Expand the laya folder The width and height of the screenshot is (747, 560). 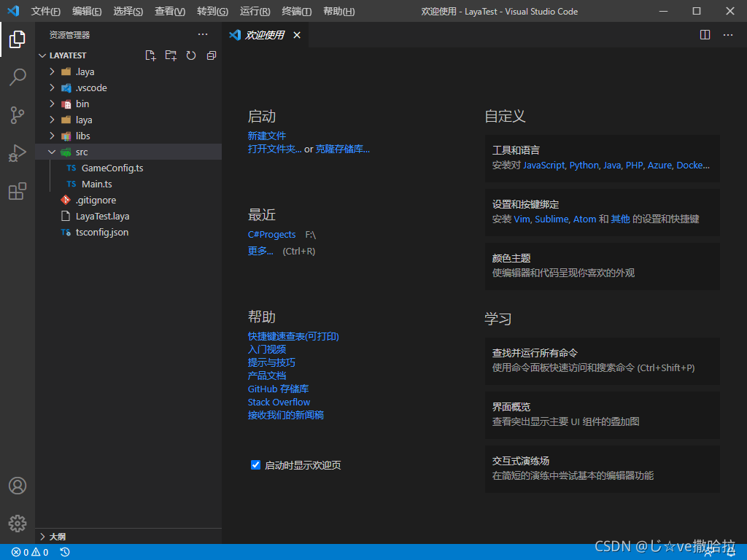click(52, 120)
